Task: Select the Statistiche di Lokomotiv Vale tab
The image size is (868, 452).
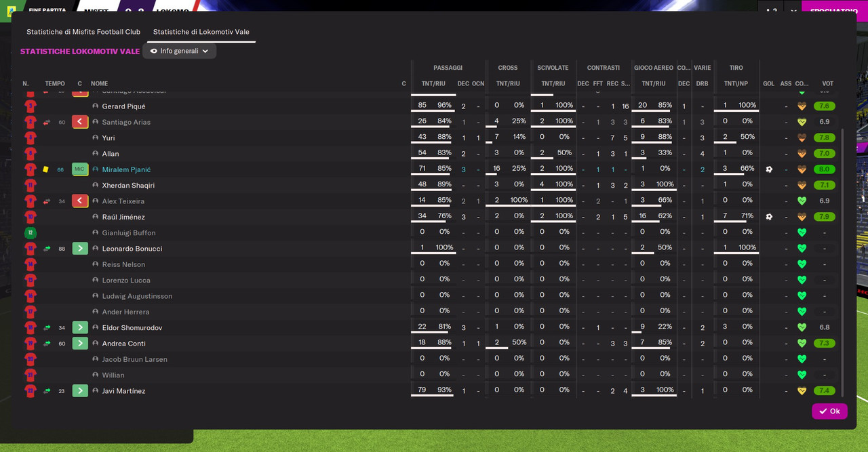Action: coord(201,32)
